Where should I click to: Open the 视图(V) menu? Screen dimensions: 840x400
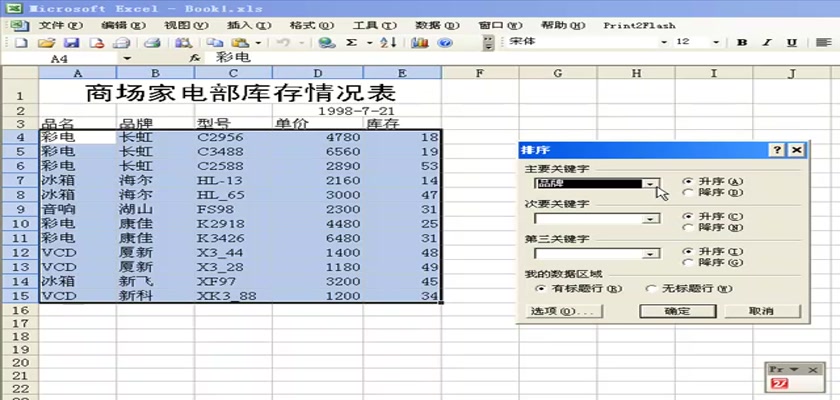[x=186, y=25]
